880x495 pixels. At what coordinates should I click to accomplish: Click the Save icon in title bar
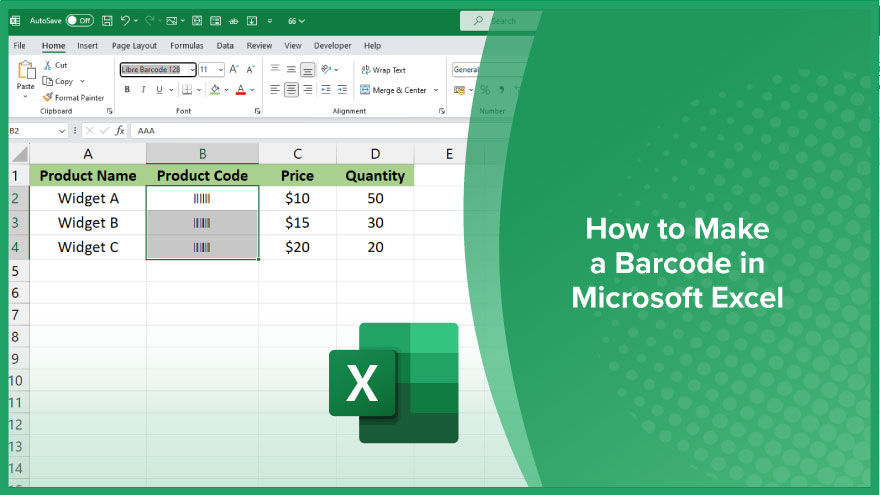107,21
